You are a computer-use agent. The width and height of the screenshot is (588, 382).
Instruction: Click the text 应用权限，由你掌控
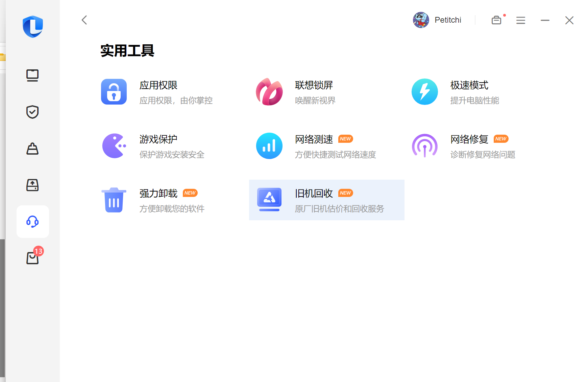[176, 100]
